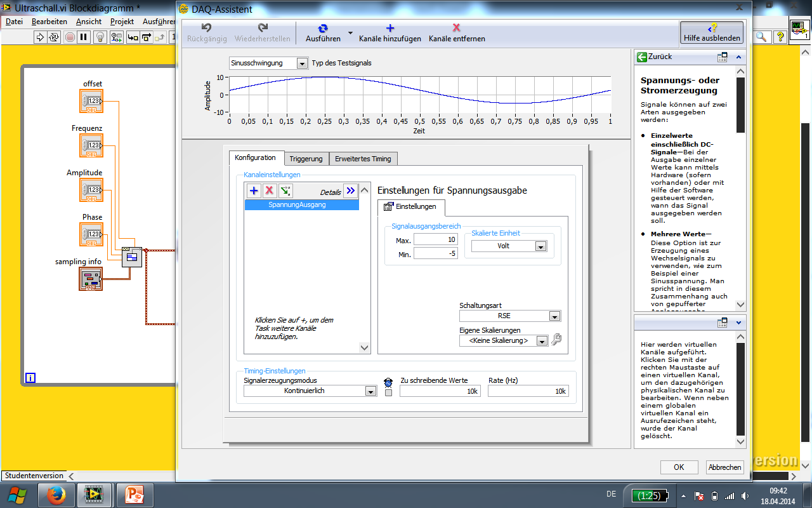Collapse the upper help pane chevron

pyautogui.click(x=739, y=57)
